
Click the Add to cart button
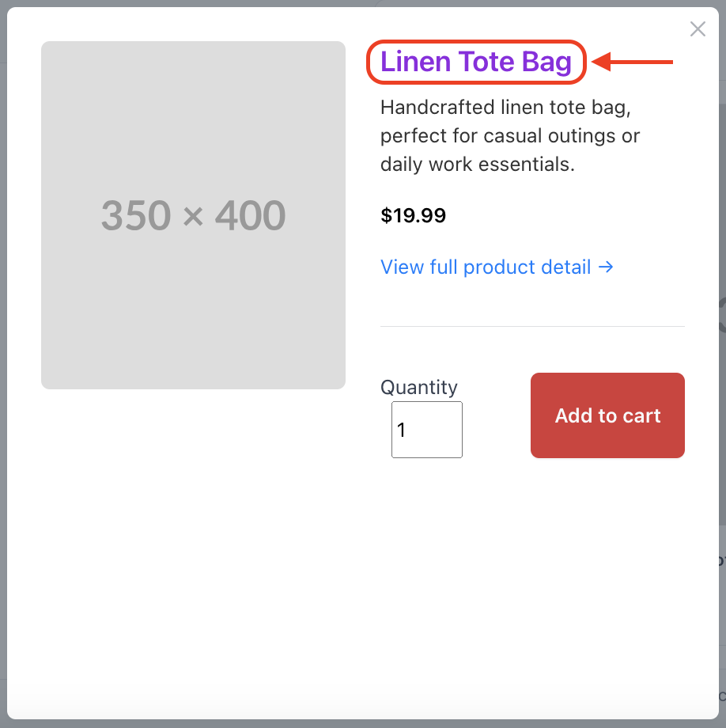[x=607, y=415]
